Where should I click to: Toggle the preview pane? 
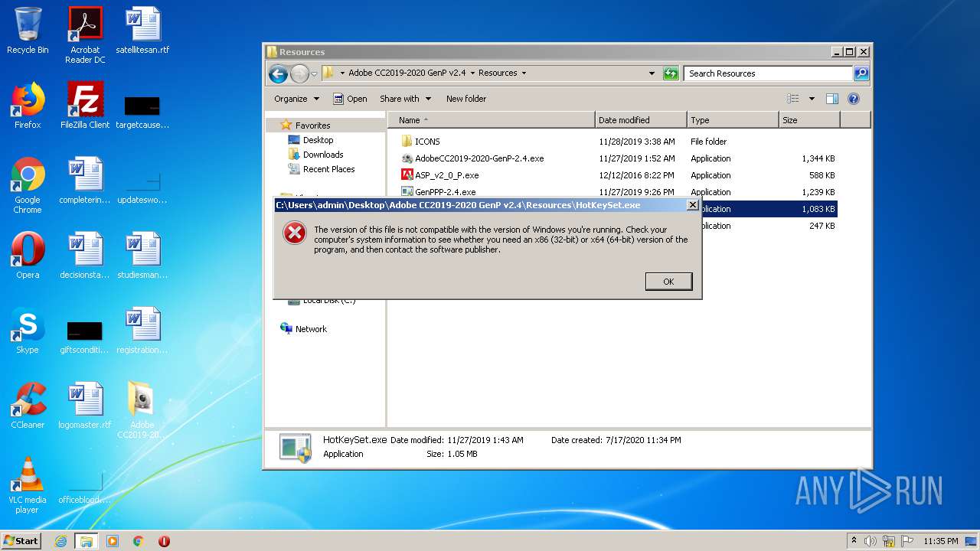832,99
